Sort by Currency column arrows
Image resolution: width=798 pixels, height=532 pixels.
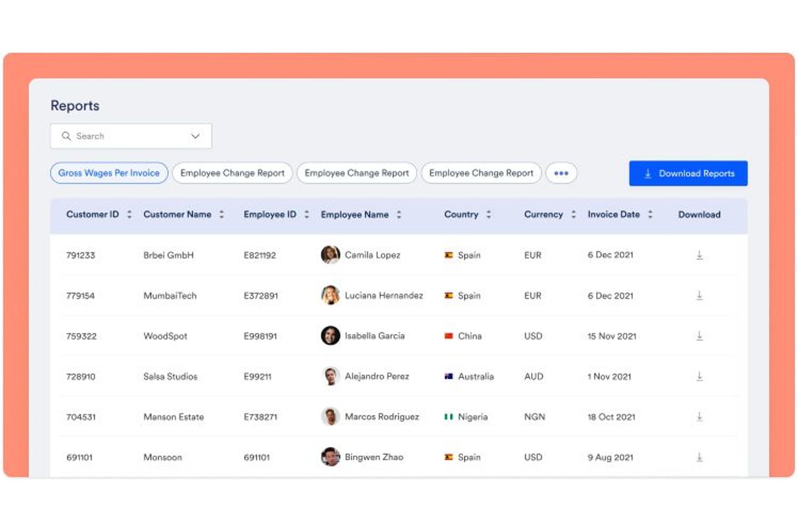(x=573, y=214)
